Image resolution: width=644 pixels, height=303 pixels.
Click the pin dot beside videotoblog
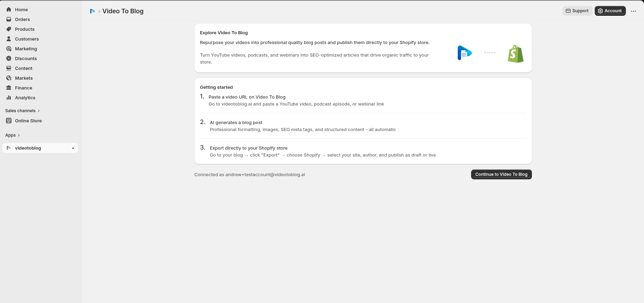(x=73, y=148)
